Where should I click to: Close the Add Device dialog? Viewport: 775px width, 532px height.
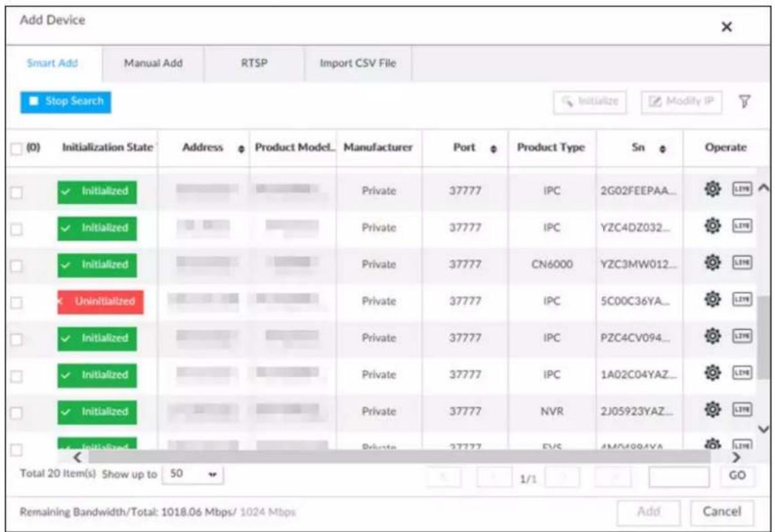click(727, 26)
